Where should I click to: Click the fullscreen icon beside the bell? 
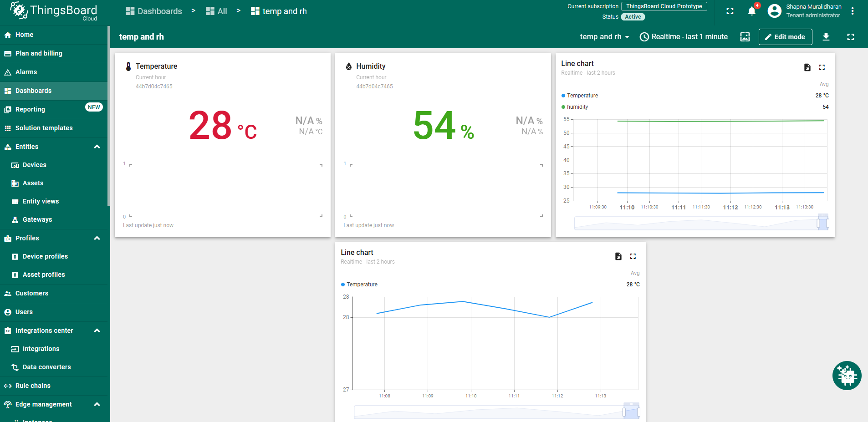pyautogui.click(x=730, y=11)
